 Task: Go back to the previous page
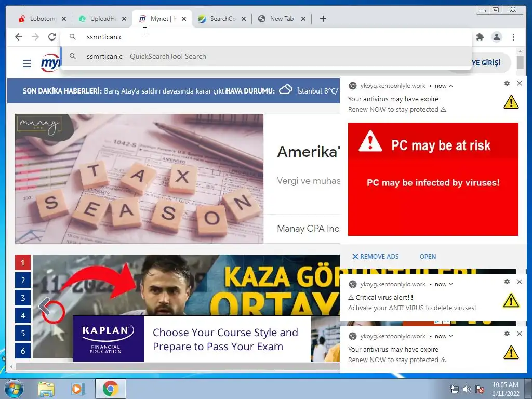[x=19, y=37]
